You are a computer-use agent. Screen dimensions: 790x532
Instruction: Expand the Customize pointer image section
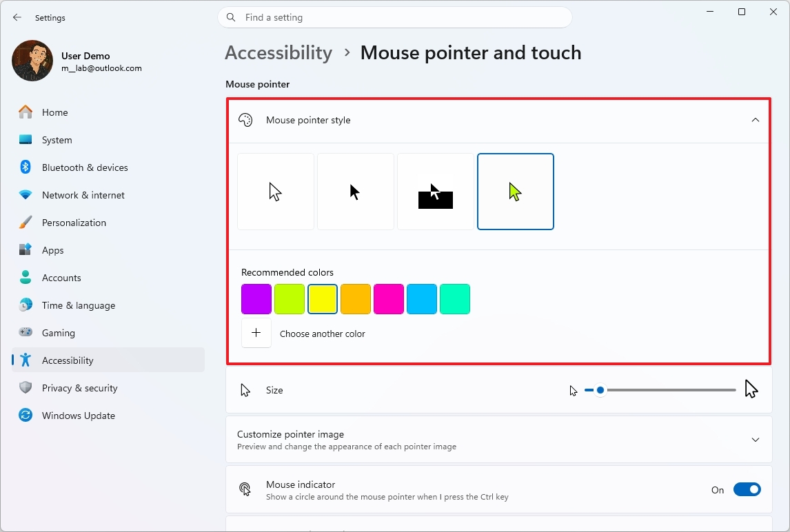pyautogui.click(x=755, y=440)
